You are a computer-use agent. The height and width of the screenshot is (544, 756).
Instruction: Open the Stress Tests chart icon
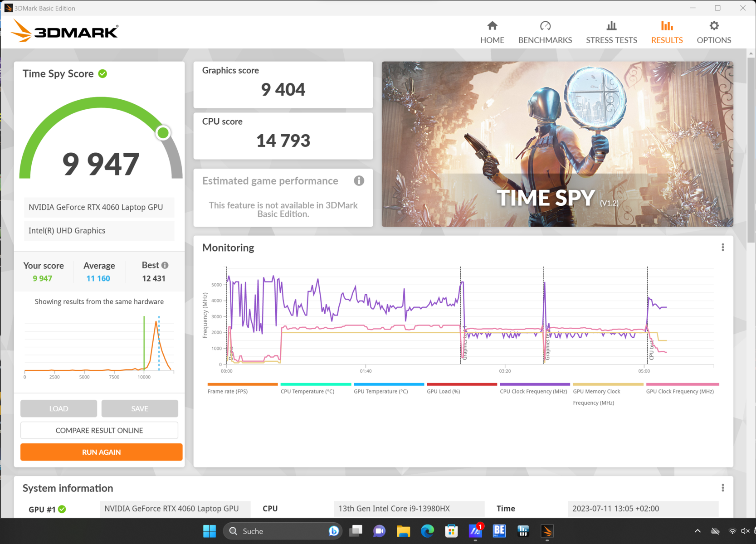coord(611,26)
